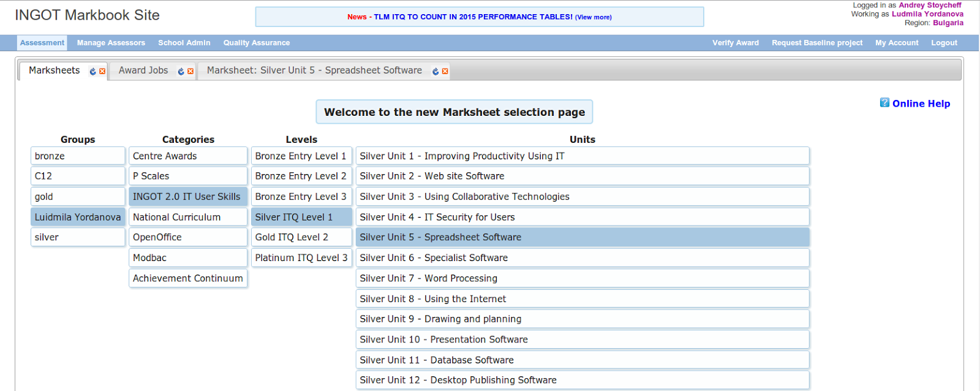Refresh the Award Jobs tab
980x391 pixels.
[181, 72]
